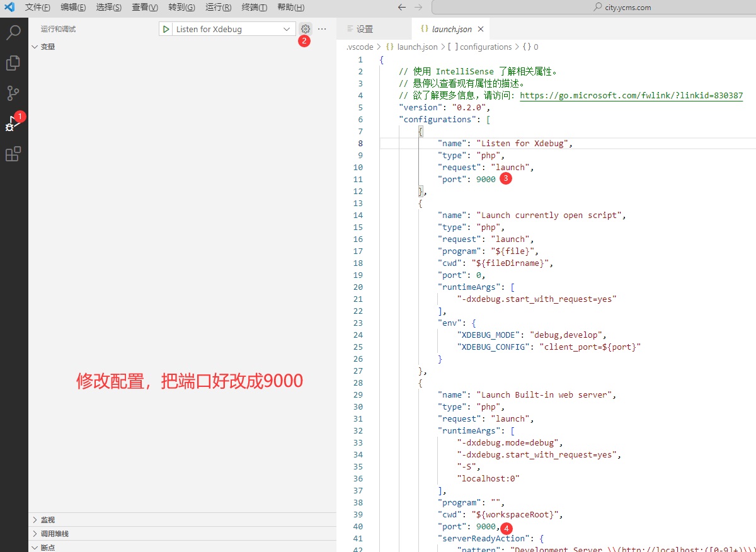The height and width of the screenshot is (552, 756).
Task: Navigate back with left arrow
Action: pos(402,8)
